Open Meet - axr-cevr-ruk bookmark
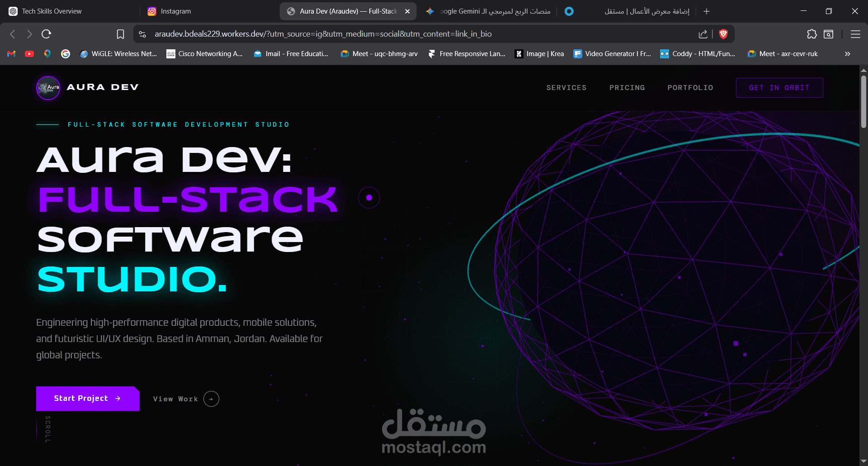The width and height of the screenshot is (868, 466). 783,54
